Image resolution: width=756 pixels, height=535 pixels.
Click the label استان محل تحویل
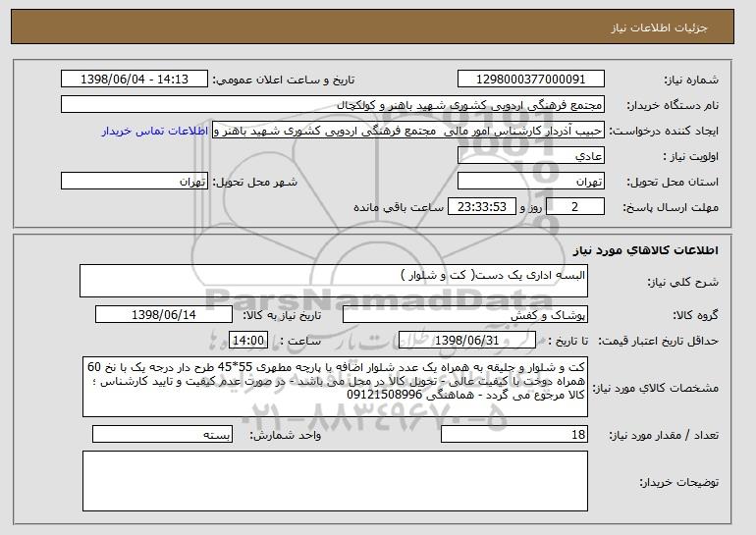[x=673, y=183]
